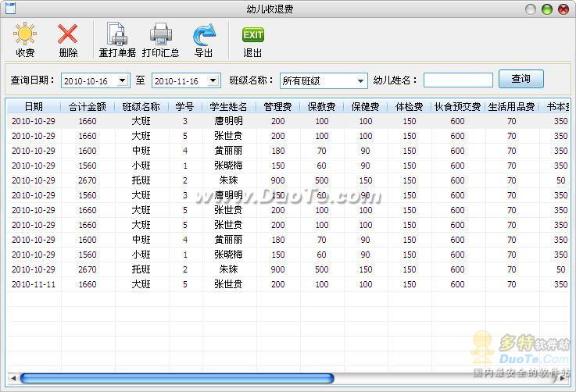Click the 保教费 column header

tap(321, 106)
